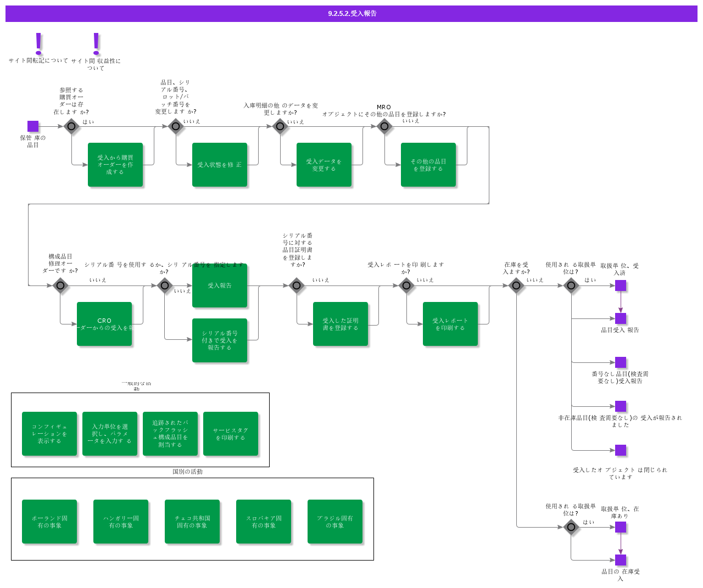This screenshot has width=703, height=588.
Task: Open green 受入報告 activity box
Action: tap(220, 285)
